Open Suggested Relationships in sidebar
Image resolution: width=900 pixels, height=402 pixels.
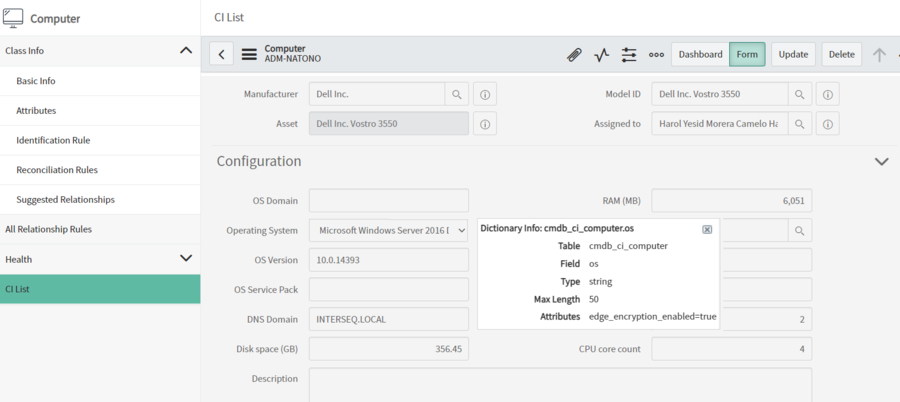pyautogui.click(x=100, y=200)
